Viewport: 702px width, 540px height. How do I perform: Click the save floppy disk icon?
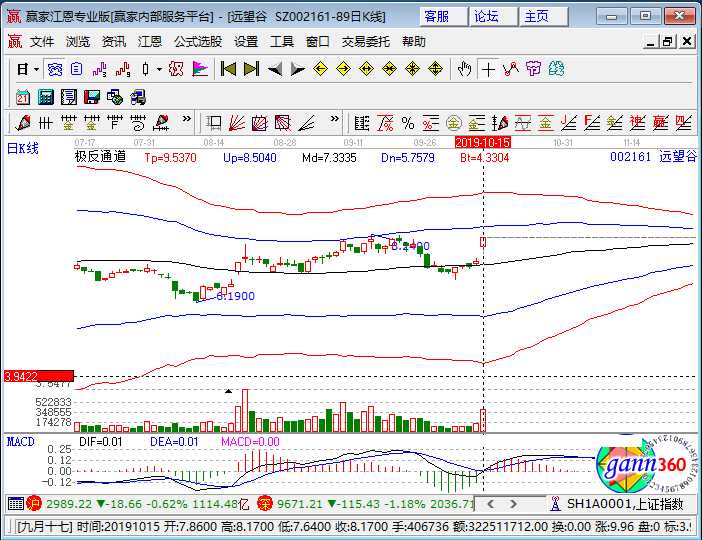91,96
